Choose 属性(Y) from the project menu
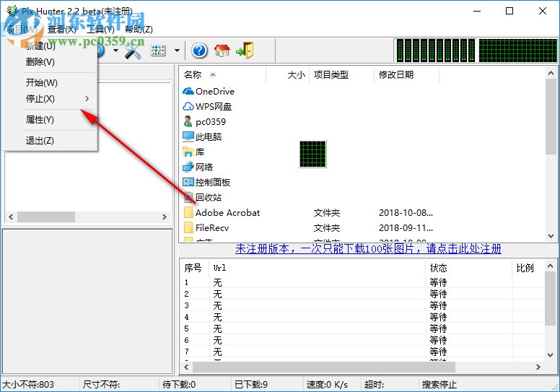 tap(40, 120)
